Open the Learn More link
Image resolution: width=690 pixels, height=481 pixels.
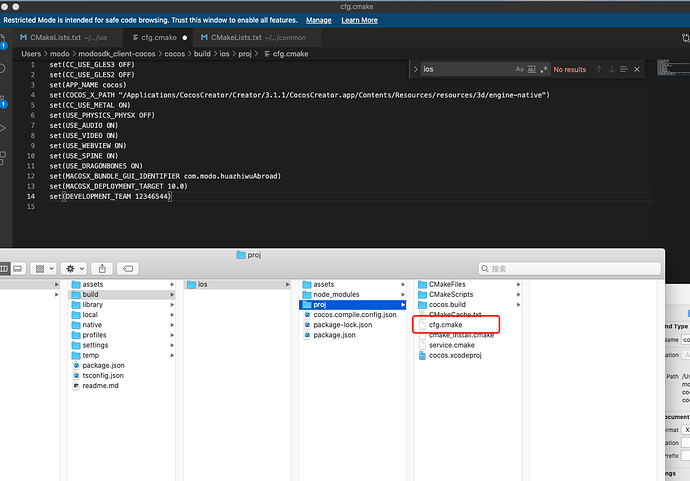pyautogui.click(x=360, y=20)
